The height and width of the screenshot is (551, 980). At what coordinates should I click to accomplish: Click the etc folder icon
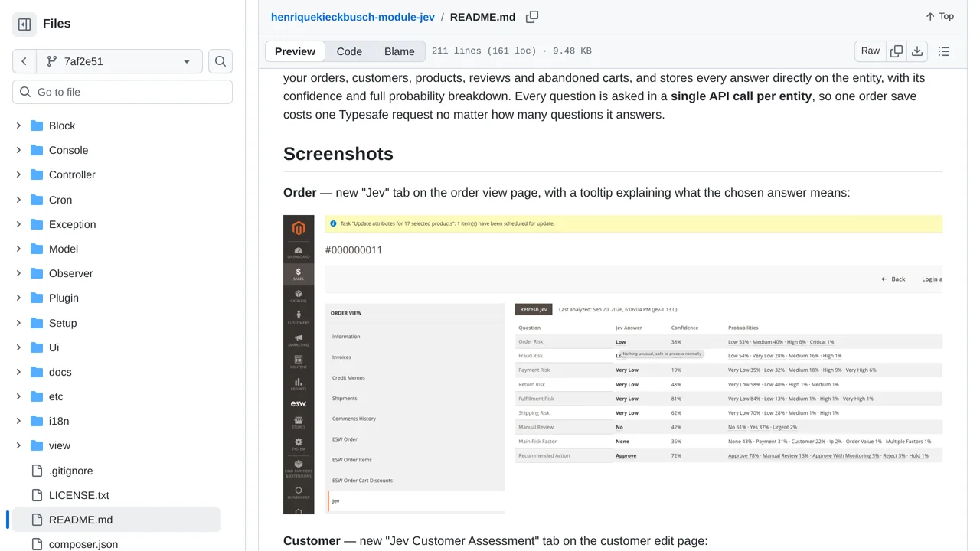tap(37, 396)
